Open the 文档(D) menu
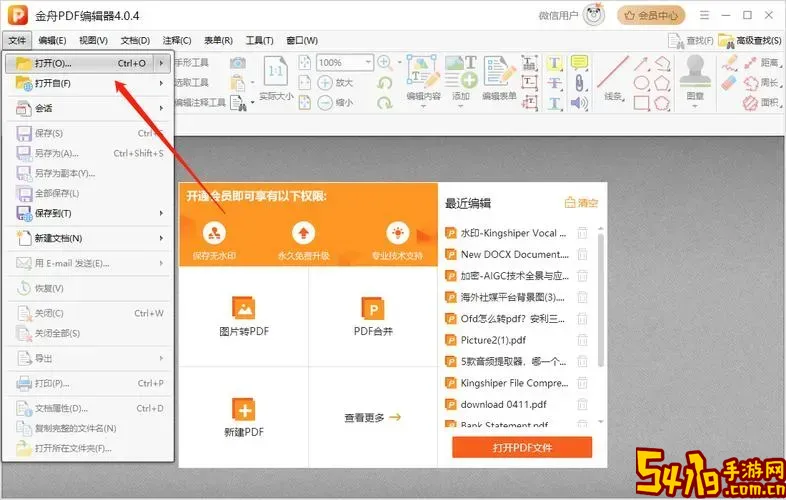786x500 pixels. [x=135, y=41]
